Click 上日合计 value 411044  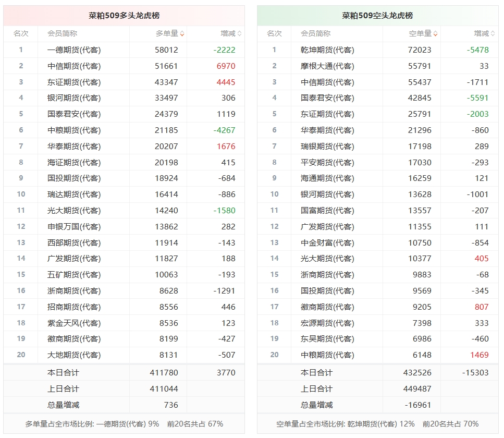click(164, 388)
